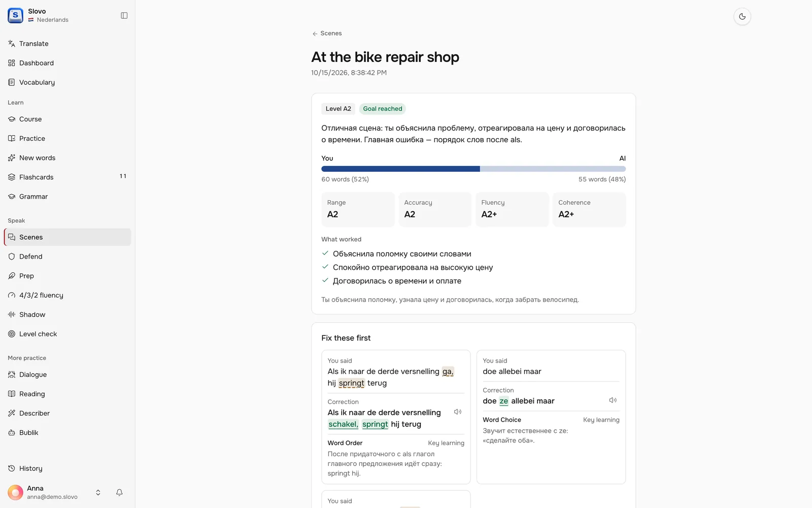Screen dimensions: 812x508
Task: Open Level check target icon
Action: pos(12,334)
